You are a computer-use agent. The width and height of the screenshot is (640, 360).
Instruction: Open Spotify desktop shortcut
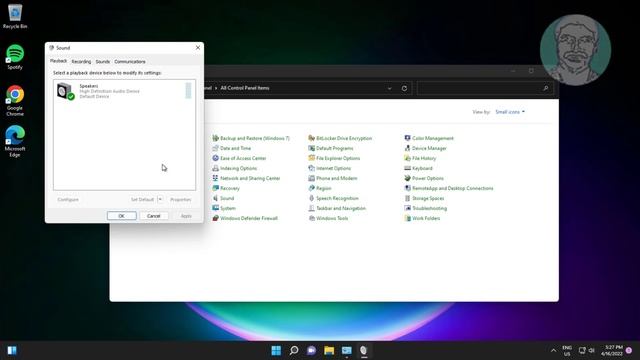coord(15,57)
